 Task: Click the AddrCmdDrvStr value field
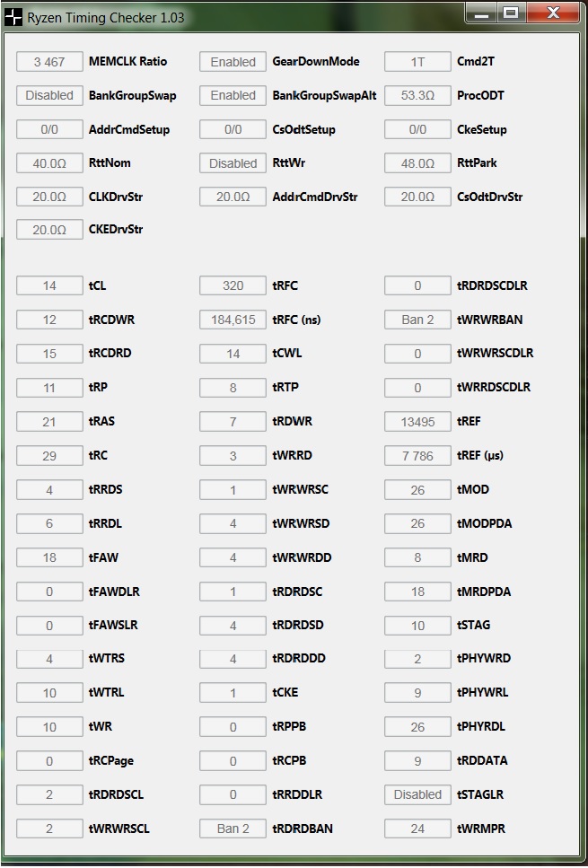[233, 197]
